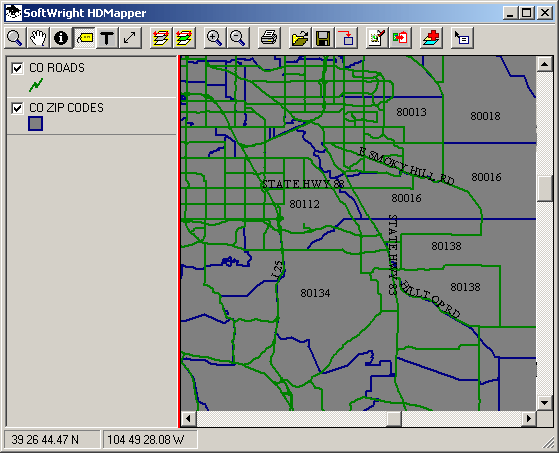Click the zoom out minus magnifier
Image resolution: width=559 pixels, height=453 pixels.
238,38
